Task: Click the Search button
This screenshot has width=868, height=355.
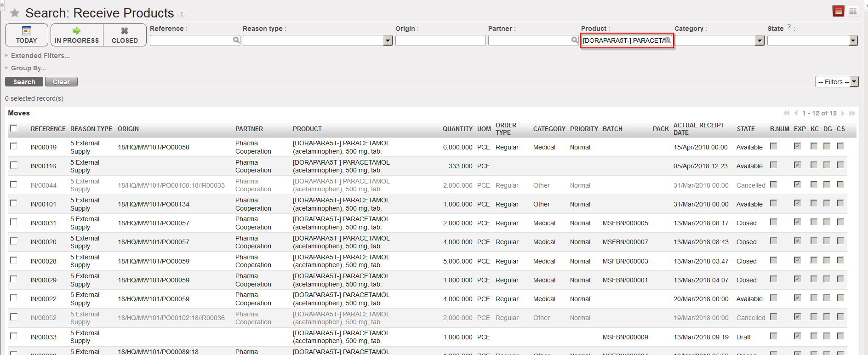Action: click(24, 82)
